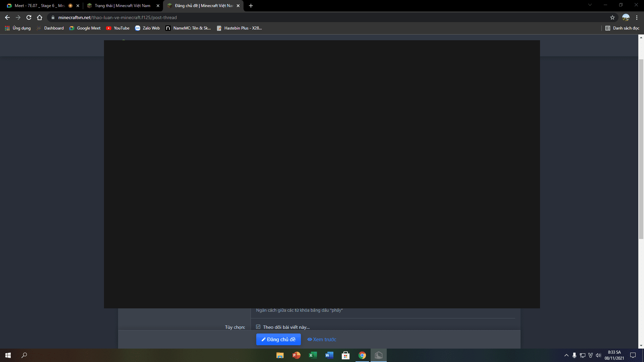Switch to Trạng thái Minecraft Việt Nam tab

click(122, 6)
